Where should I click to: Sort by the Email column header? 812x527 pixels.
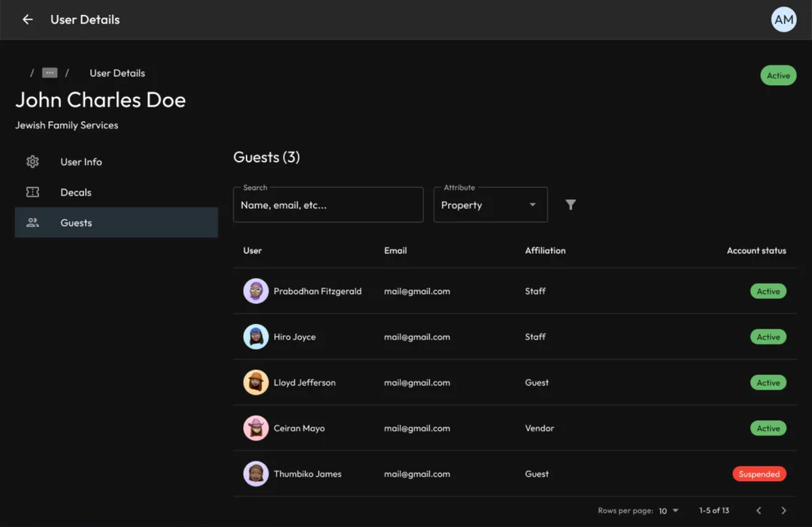tap(395, 250)
